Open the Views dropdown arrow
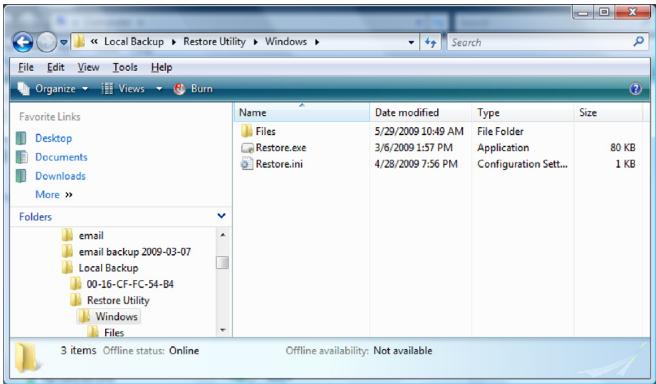This screenshot has width=656, height=384. coord(159,89)
